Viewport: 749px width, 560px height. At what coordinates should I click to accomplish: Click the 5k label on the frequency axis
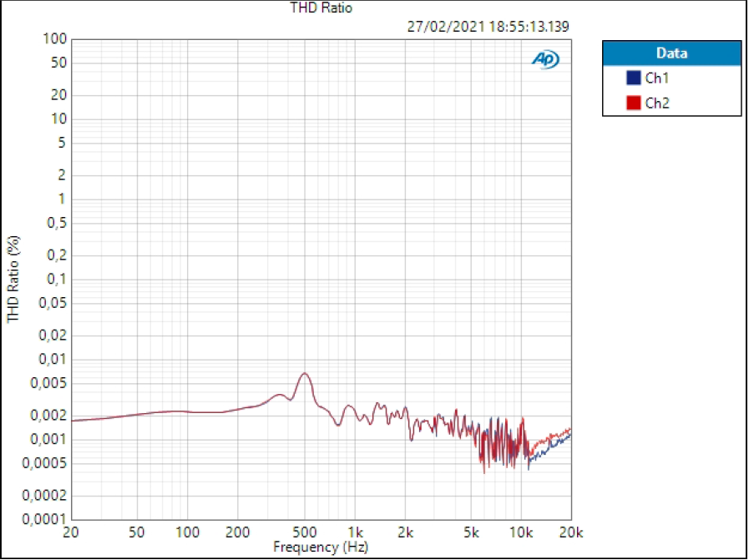[x=471, y=532]
